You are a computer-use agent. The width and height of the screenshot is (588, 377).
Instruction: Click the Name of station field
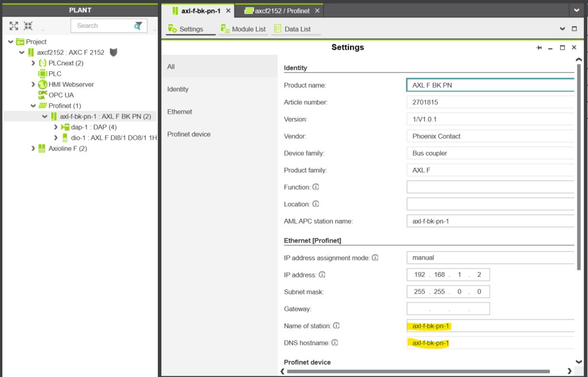click(491, 325)
